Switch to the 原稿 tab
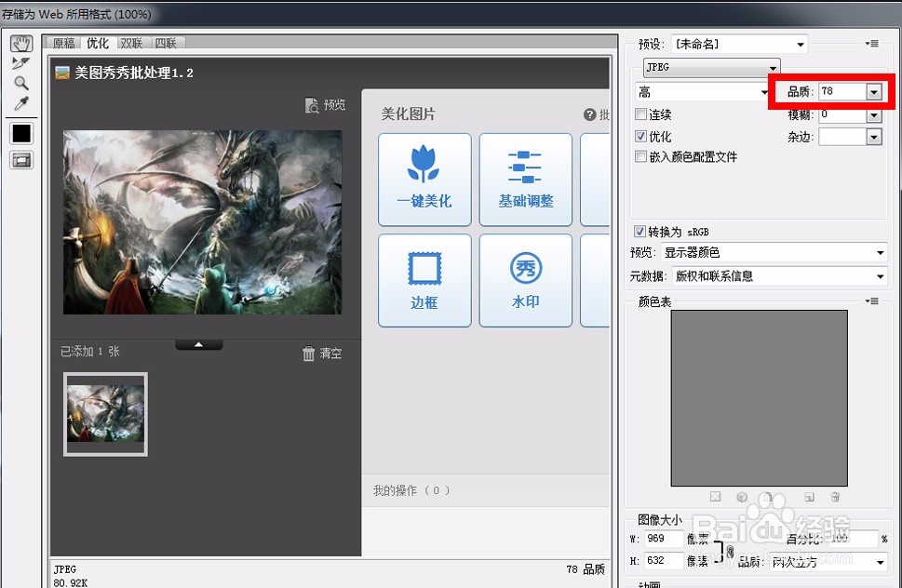902x588 pixels. (x=64, y=43)
